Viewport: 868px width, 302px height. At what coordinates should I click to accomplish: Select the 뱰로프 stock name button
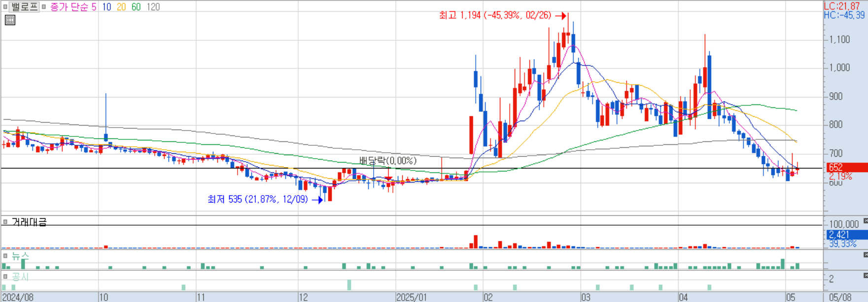24,7
